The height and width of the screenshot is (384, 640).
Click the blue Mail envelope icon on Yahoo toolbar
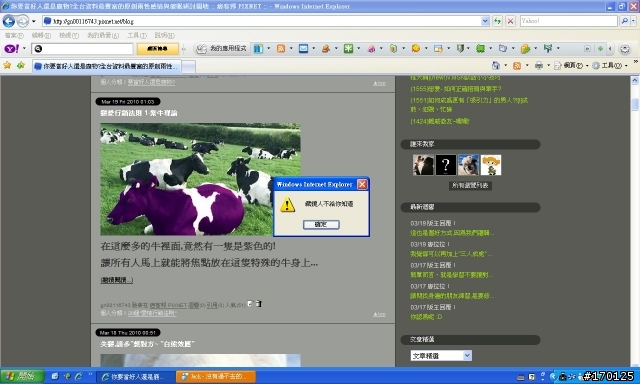pos(303,49)
